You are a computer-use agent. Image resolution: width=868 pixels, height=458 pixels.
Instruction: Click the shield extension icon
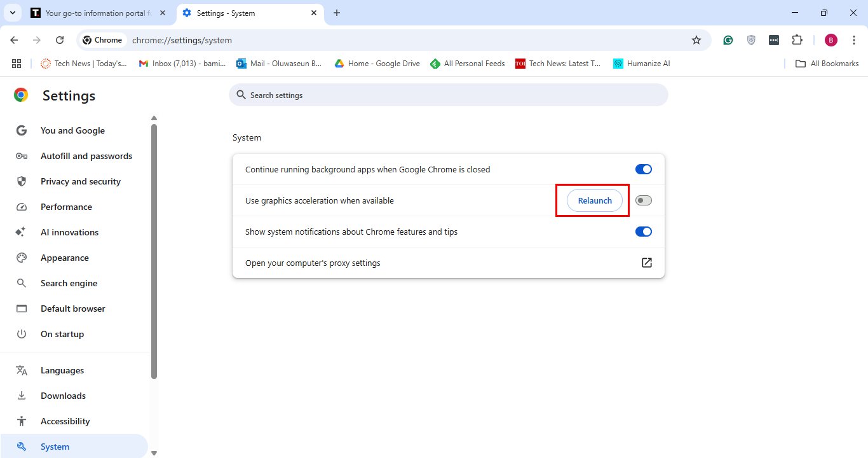tap(750, 39)
